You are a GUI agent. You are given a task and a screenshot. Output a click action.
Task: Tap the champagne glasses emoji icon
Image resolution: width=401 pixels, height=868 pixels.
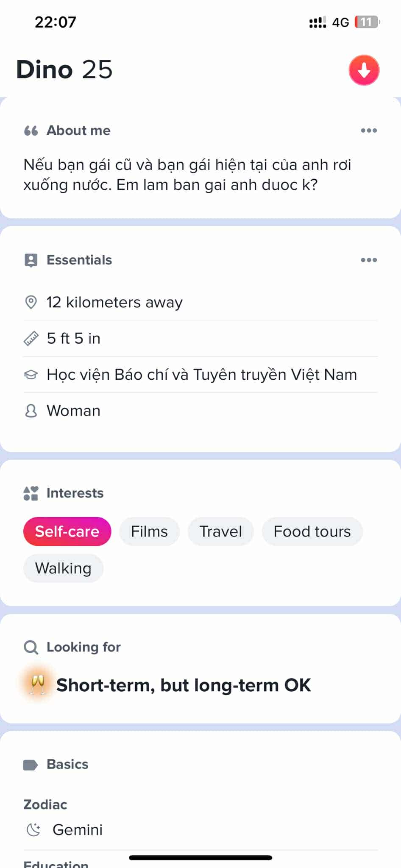tap(38, 684)
